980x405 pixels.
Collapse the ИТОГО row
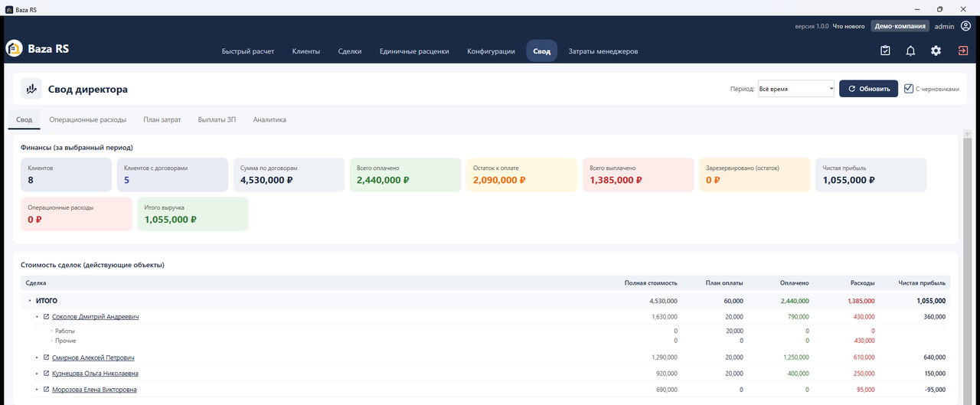[x=30, y=301]
